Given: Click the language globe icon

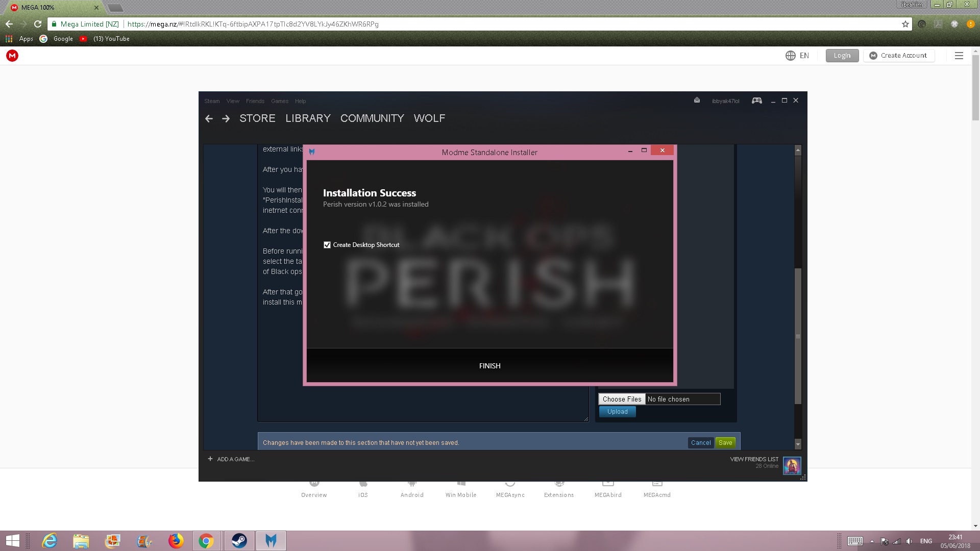Looking at the screenshot, I should (790, 56).
